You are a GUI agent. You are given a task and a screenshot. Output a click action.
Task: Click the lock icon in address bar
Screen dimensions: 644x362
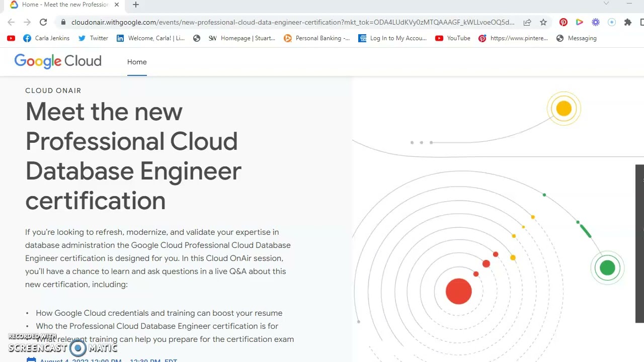point(63,22)
